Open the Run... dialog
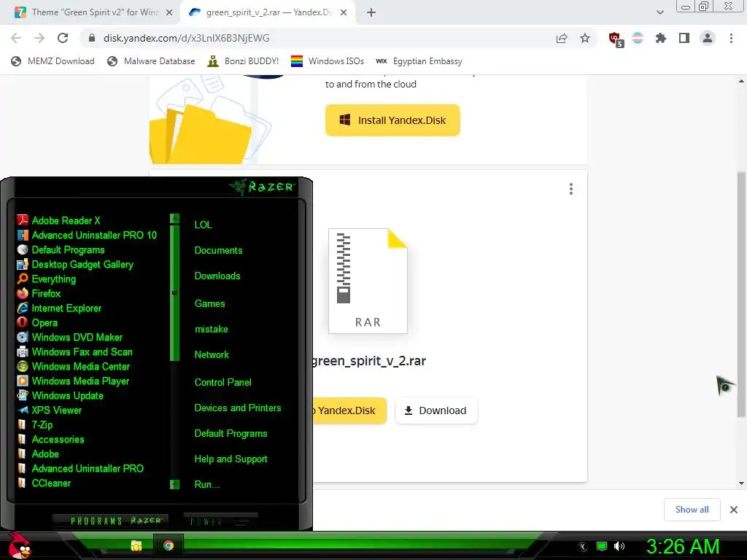 [x=206, y=485]
